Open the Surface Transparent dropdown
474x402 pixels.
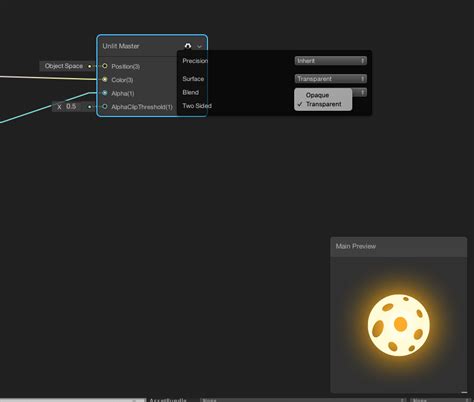tap(331, 79)
